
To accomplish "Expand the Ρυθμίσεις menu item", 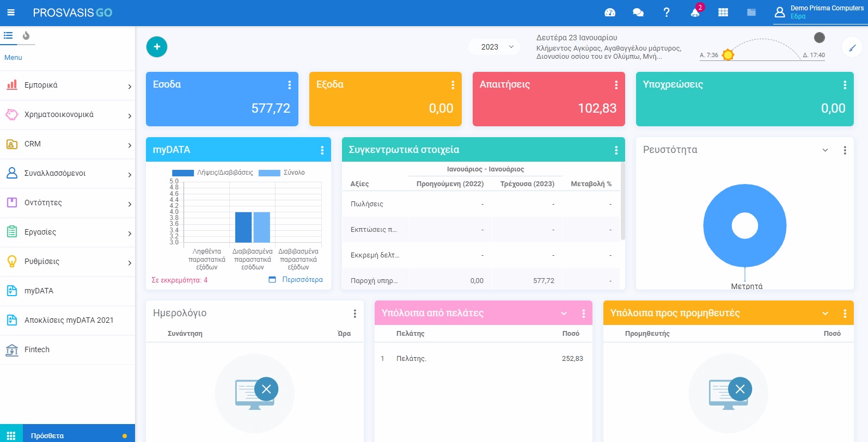I will [x=68, y=262].
